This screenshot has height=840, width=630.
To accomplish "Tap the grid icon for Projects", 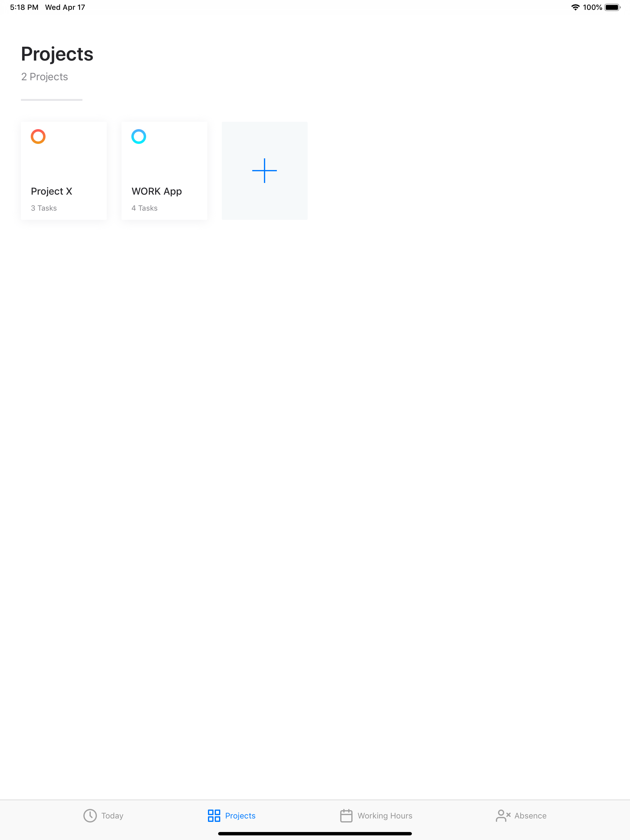I will pos(214,815).
